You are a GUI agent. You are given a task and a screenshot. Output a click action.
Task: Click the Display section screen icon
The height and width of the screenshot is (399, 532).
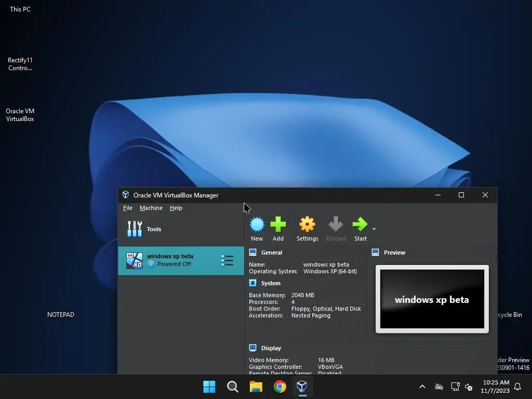pyautogui.click(x=253, y=348)
